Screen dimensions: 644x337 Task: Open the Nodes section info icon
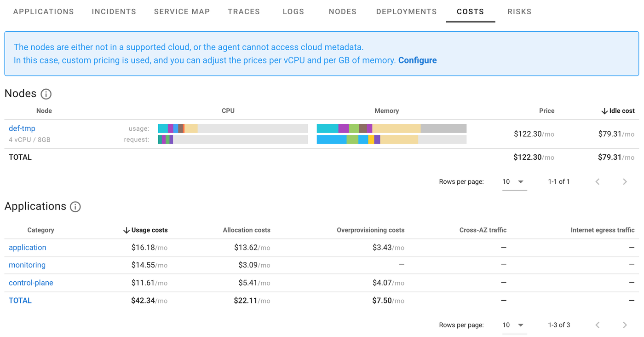point(45,94)
